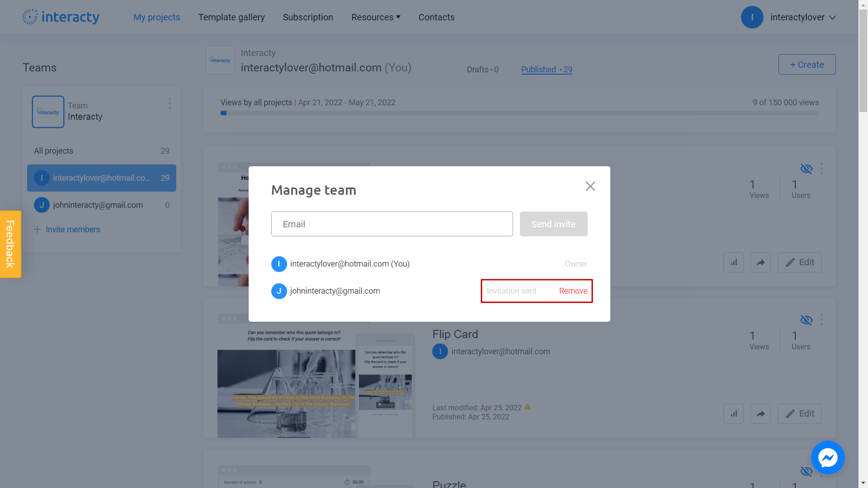Click the "Owner" role label
This screenshot has height=488, width=868.
(576, 264)
